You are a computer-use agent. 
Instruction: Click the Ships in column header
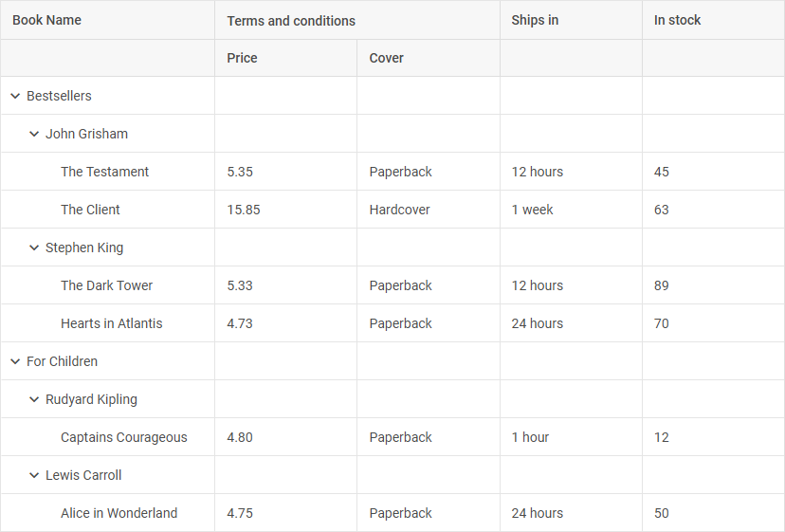click(x=535, y=20)
